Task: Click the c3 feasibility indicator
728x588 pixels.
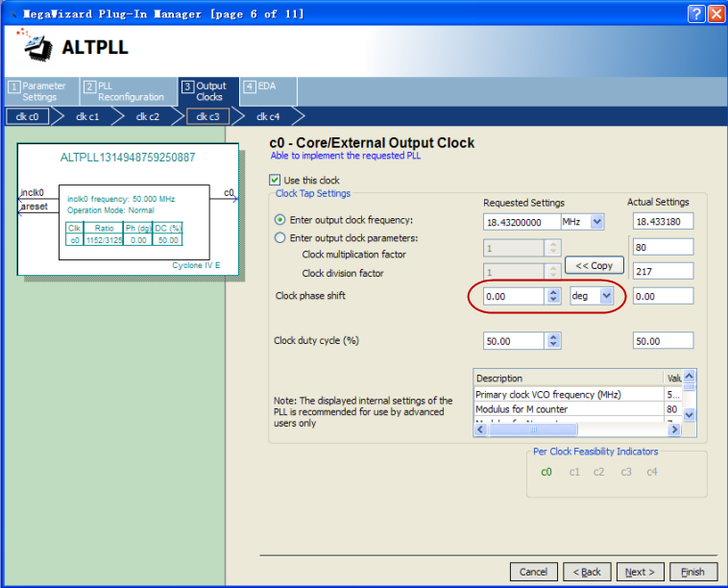Action: (626, 472)
